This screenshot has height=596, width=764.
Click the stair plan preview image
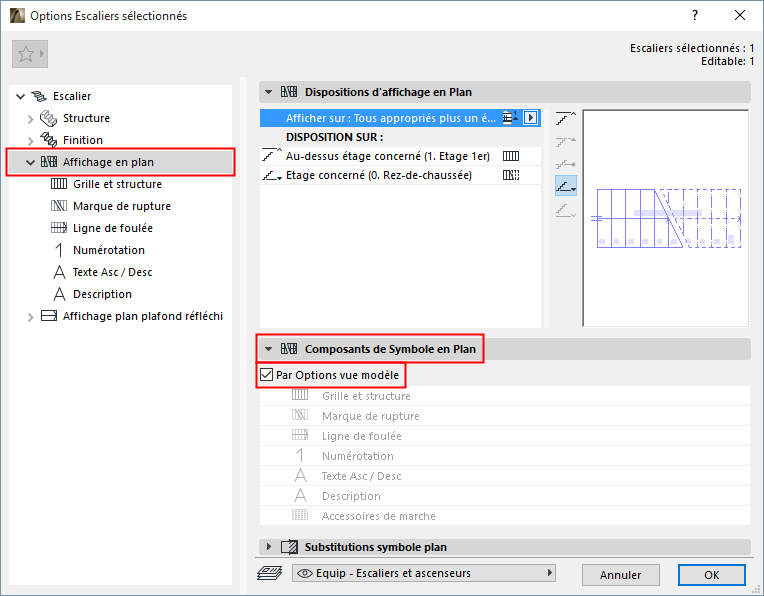click(666, 218)
